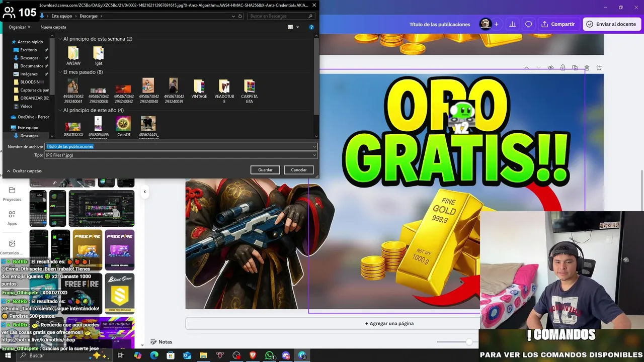Open Task View on the taskbar
644x362 pixels.
point(121,355)
